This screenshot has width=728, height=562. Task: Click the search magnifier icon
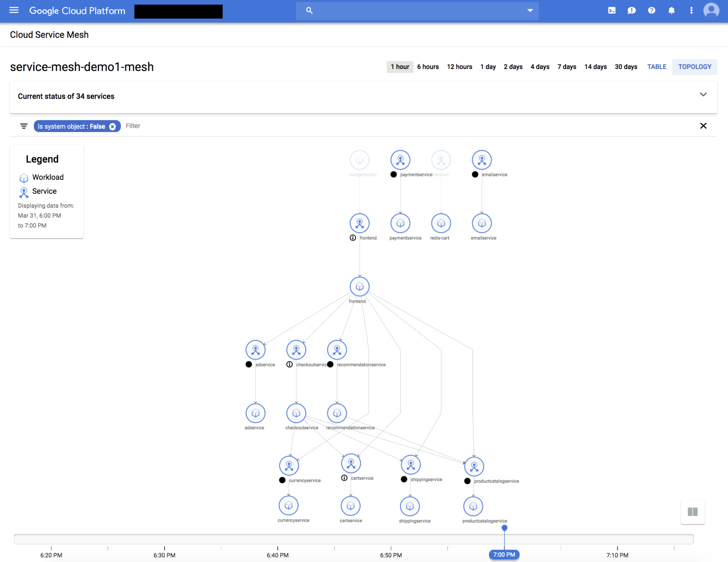pos(309,11)
